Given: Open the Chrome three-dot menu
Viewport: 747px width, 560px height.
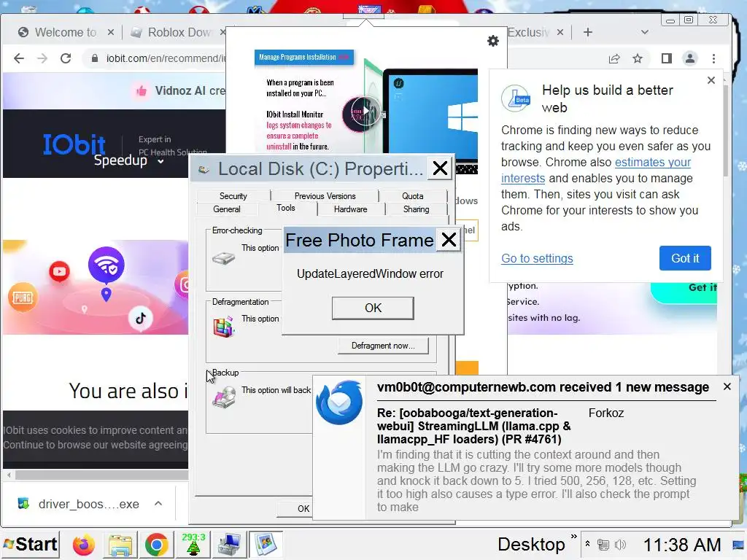Looking at the screenshot, I should click(713, 58).
